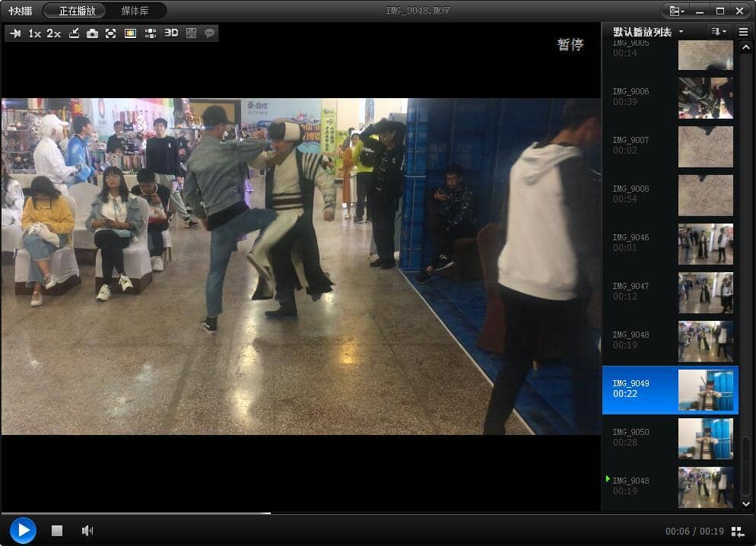756x546 pixels.
Task: Open the IMG_9007 thumbnail
Action: tap(705, 147)
